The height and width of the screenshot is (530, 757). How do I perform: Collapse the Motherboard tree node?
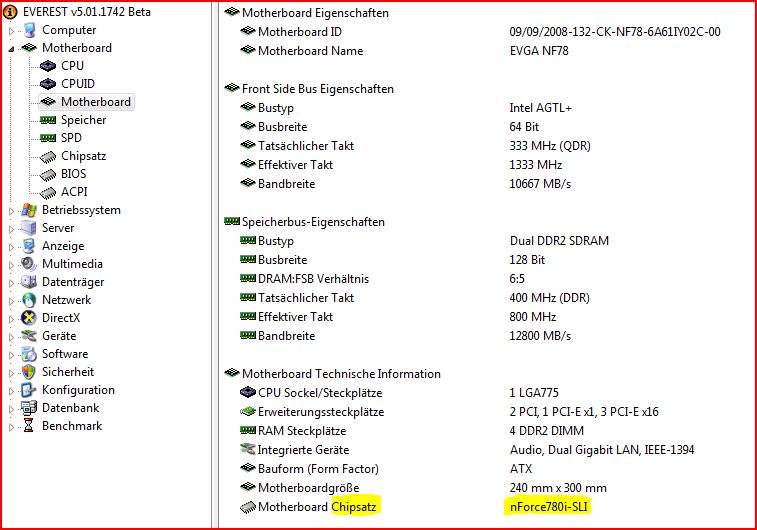(x=12, y=49)
